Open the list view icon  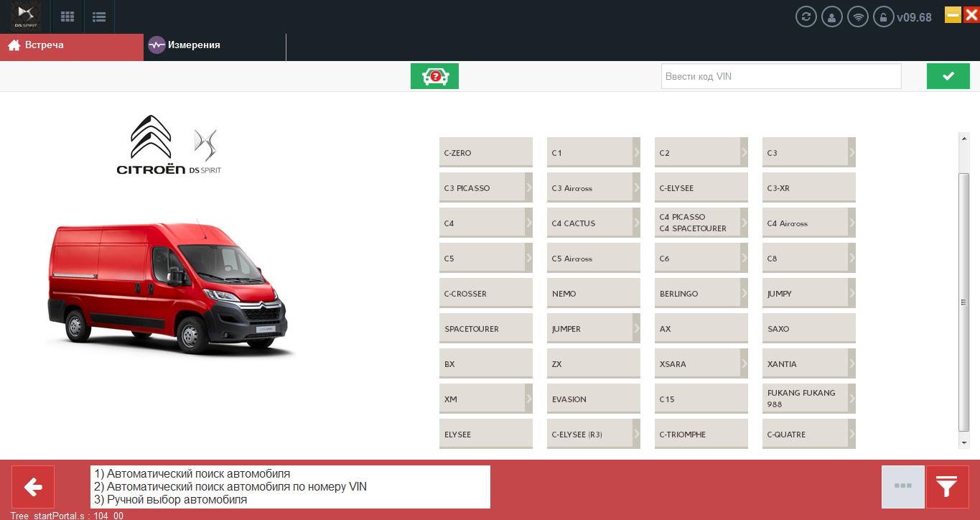tap(99, 17)
